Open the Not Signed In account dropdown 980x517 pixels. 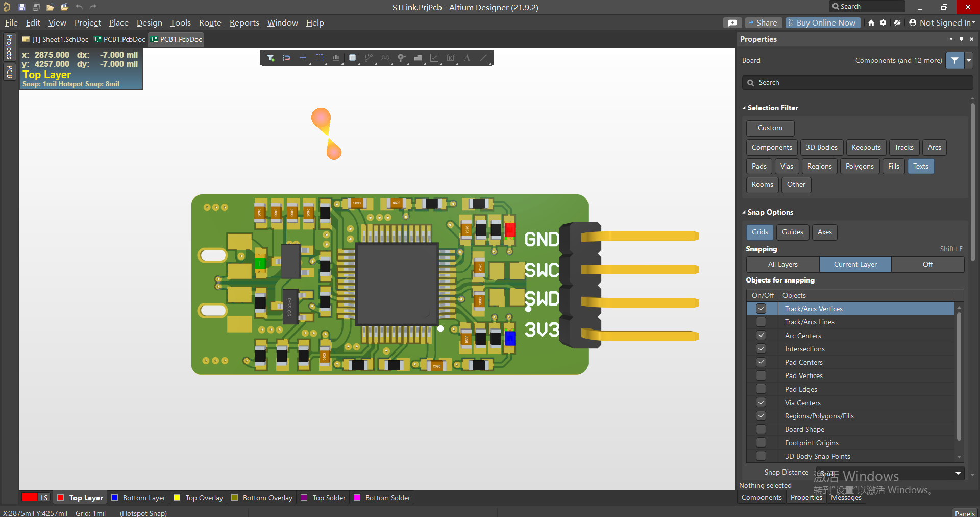(942, 23)
